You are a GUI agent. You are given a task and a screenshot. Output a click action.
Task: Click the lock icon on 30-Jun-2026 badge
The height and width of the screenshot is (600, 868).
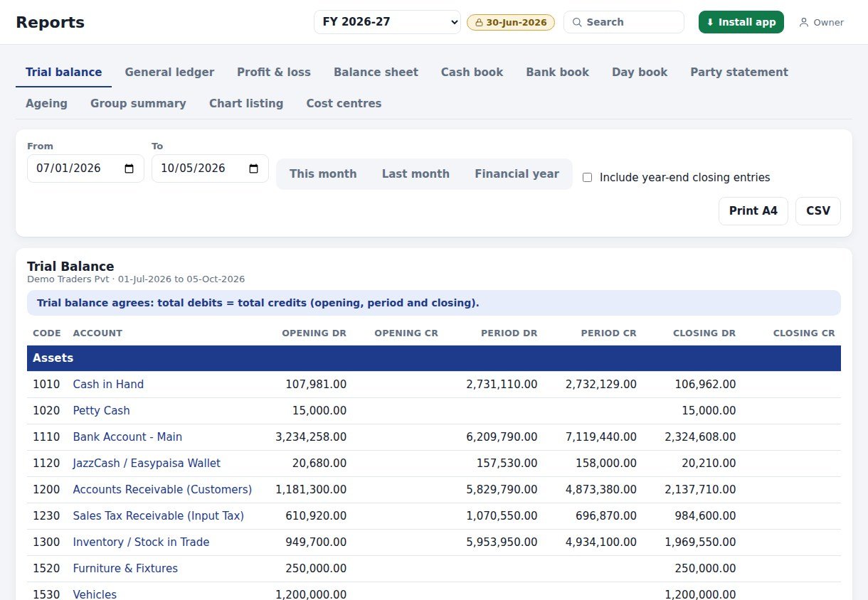(480, 22)
